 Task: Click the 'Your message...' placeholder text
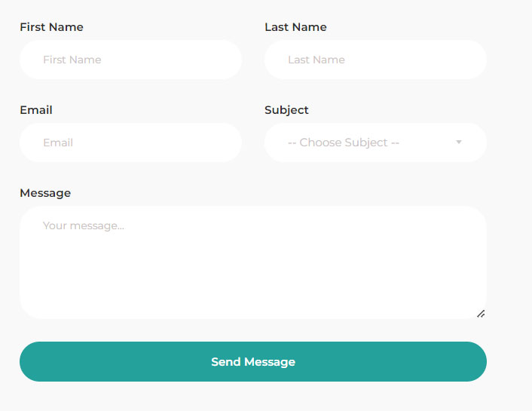coord(83,225)
